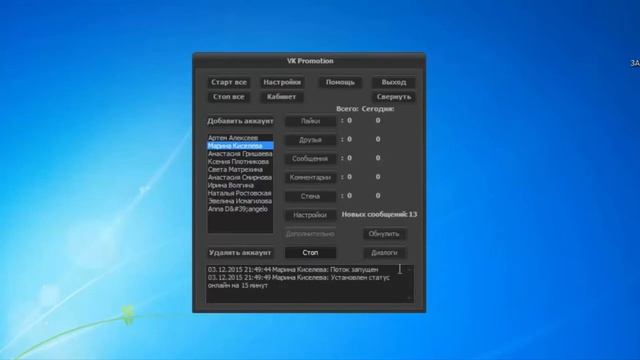Screen dimensions: 640x360
Task: Select account Эвелина Исмагилова
Action: pyautogui.click(x=240, y=201)
